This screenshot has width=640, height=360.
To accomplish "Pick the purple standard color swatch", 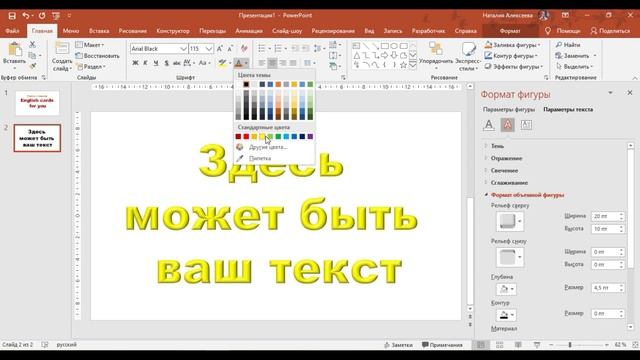I will tap(310, 136).
